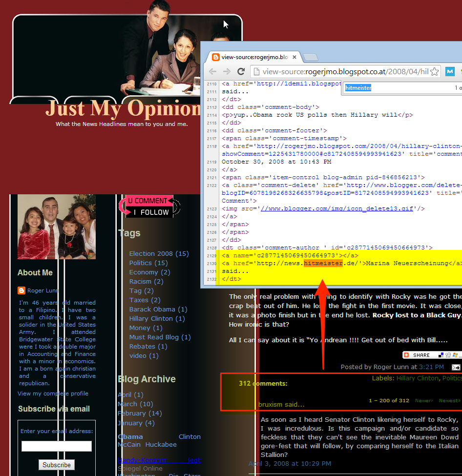Open the March archive link
Viewport: 462px width, 476px height.
(135, 404)
